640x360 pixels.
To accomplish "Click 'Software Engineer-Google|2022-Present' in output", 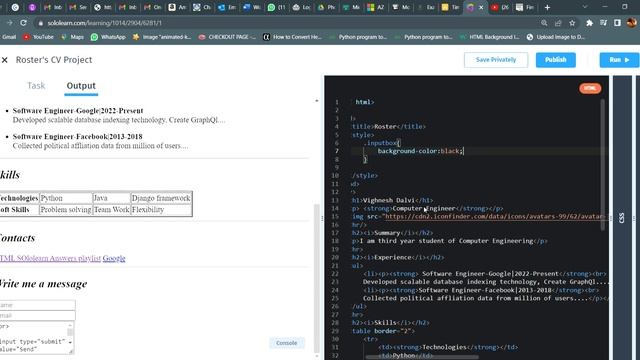I will pos(78,111).
